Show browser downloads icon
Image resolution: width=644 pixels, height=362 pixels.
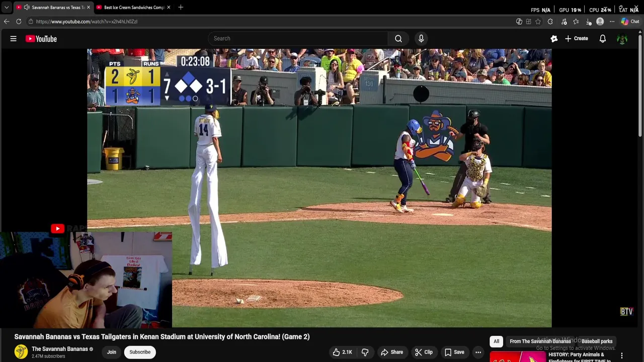pyautogui.click(x=589, y=22)
